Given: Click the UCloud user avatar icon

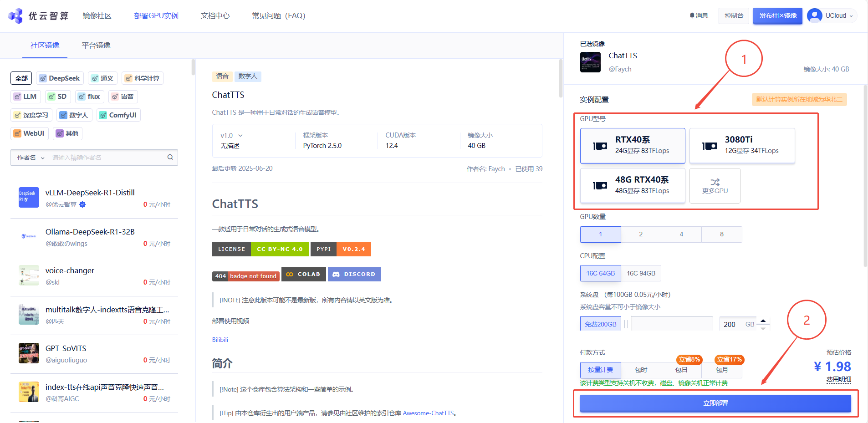Looking at the screenshot, I should [x=814, y=15].
